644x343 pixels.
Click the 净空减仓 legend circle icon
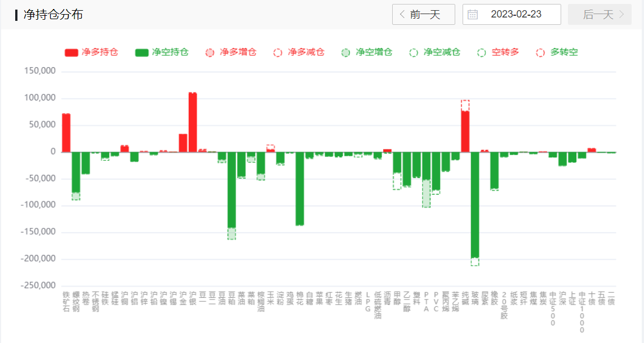(414, 52)
